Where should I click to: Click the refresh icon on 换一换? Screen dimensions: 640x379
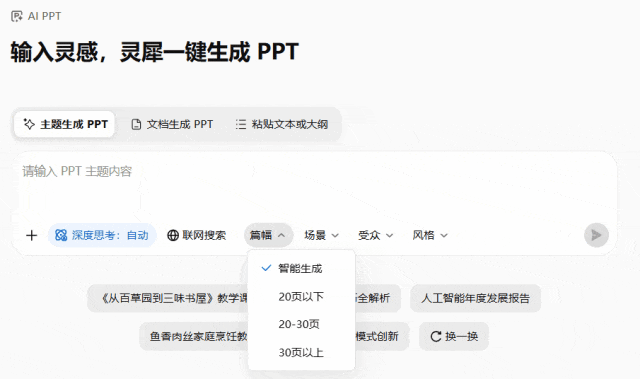(x=436, y=337)
